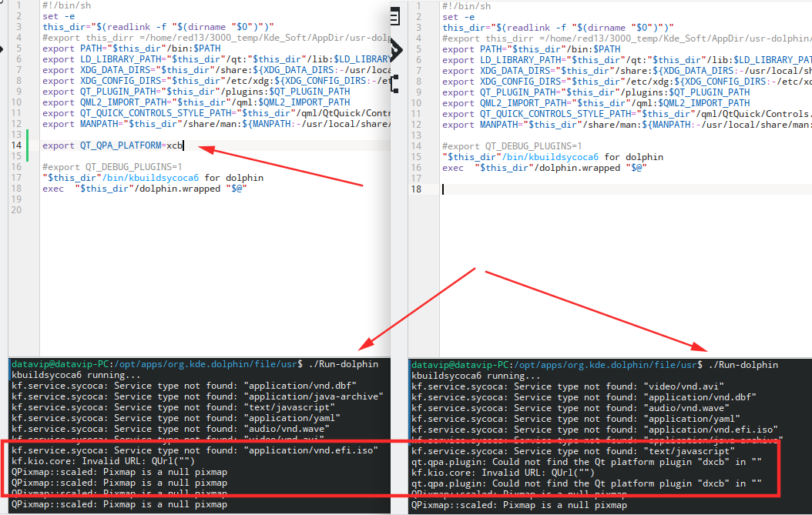Click 'application/vnd.efi.iso' line in left terminal

(x=195, y=450)
